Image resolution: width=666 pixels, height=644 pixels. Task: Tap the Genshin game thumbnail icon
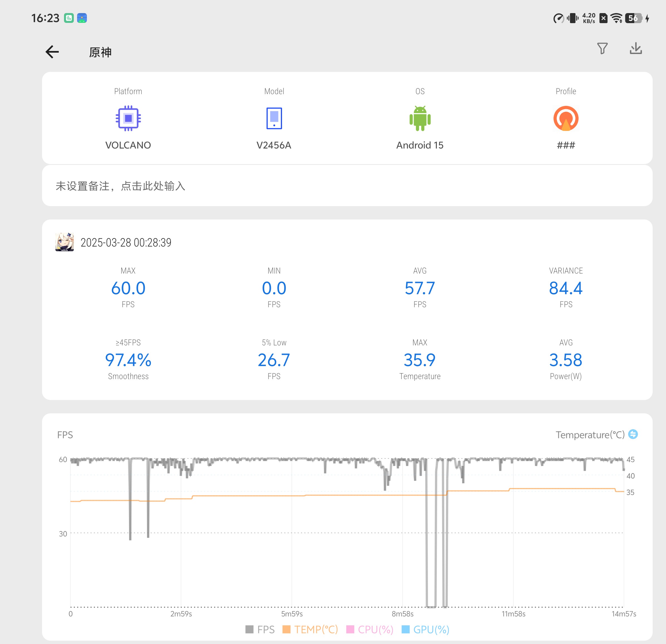(65, 242)
